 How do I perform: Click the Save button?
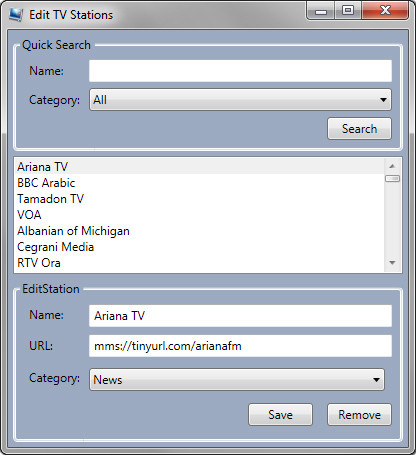(280, 415)
